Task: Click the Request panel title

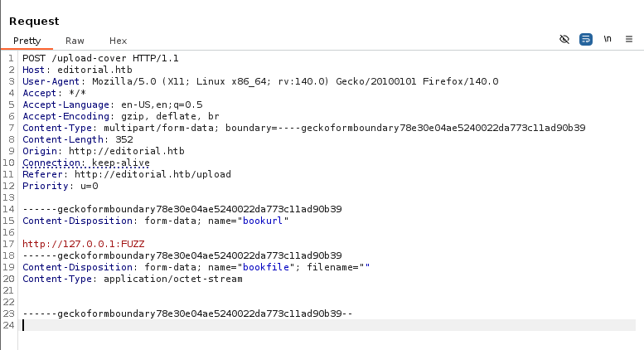Action: coord(34,20)
